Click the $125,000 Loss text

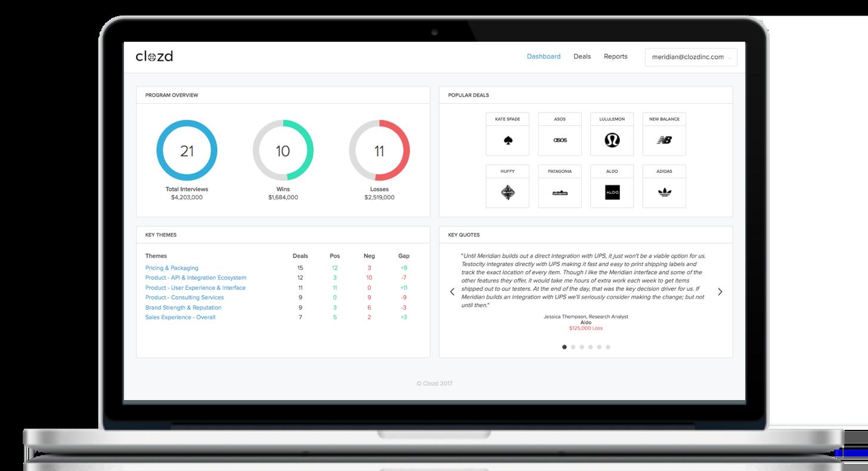(586, 328)
